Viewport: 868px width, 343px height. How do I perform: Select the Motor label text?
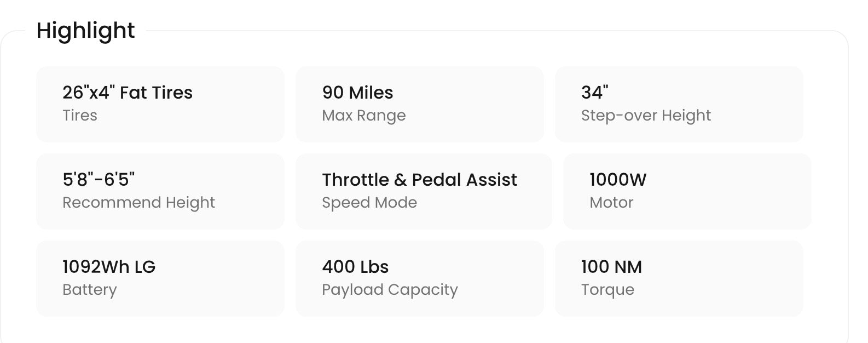click(611, 203)
